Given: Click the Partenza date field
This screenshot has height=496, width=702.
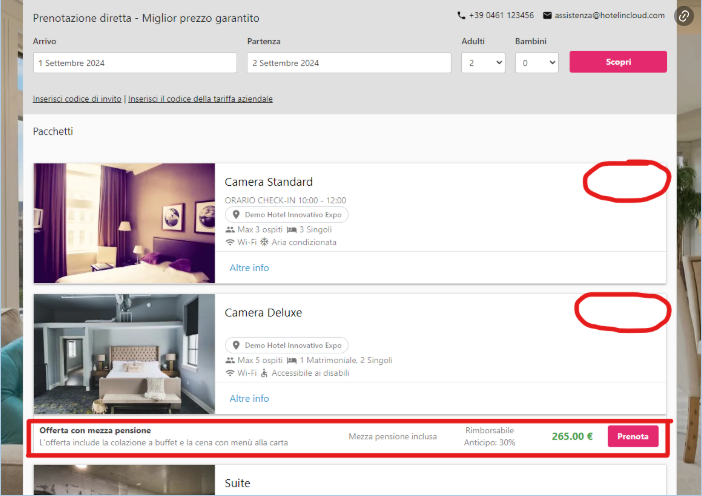Looking at the screenshot, I should click(348, 62).
